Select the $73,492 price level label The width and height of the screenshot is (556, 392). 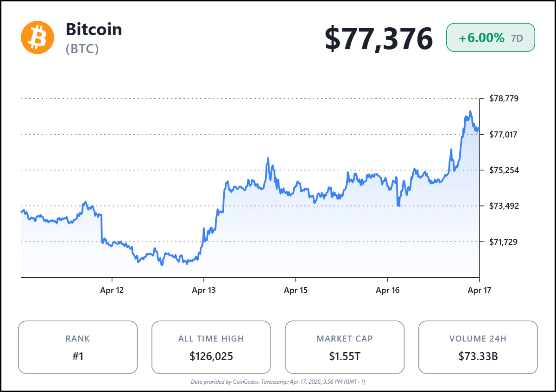click(504, 206)
